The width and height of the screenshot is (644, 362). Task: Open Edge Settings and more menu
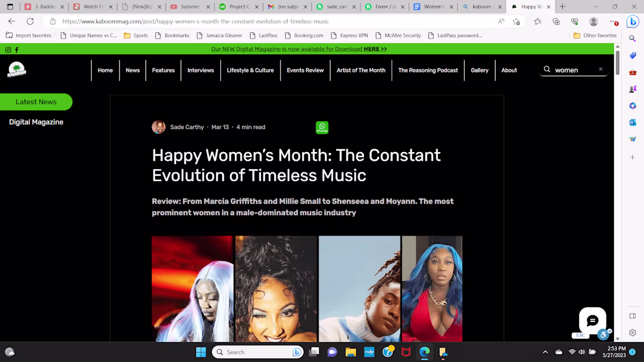612,22
